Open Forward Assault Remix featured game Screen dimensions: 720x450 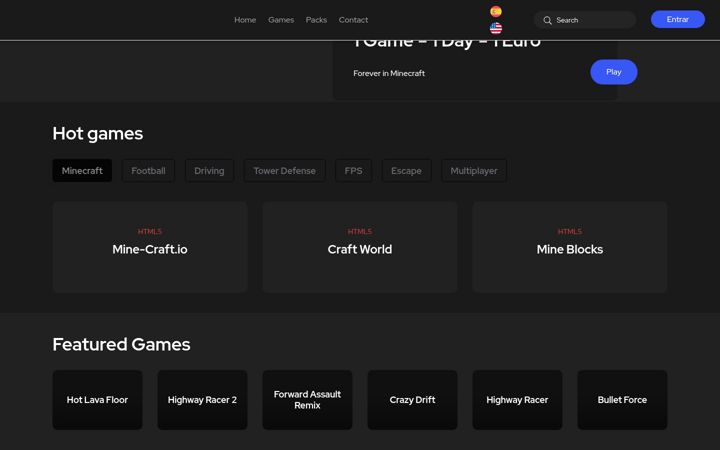[307, 400]
